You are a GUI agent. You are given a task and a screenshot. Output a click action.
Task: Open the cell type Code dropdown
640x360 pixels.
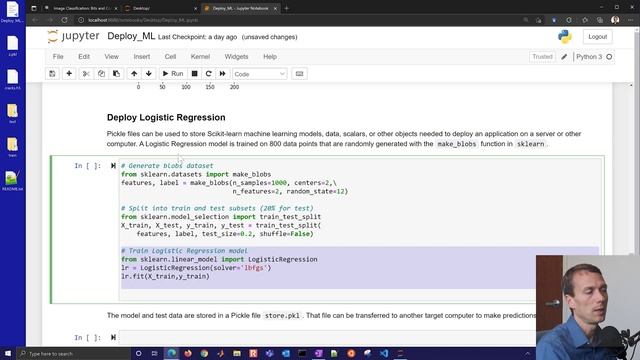pyautogui.click(x=260, y=74)
